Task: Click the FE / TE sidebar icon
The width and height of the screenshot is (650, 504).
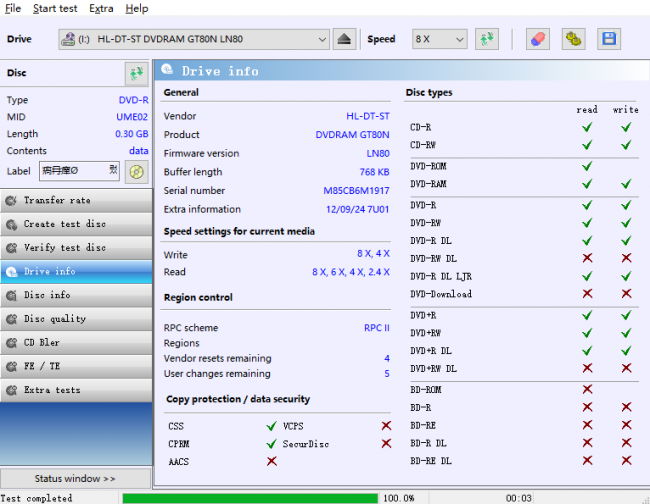Action: [11, 366]
